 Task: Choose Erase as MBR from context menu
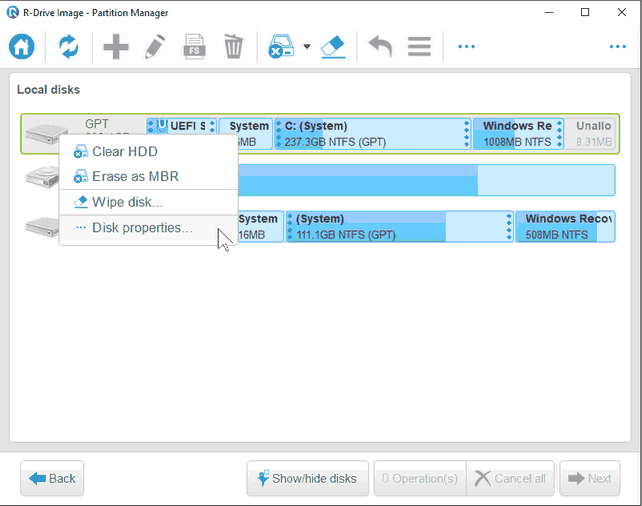[x=149, y=176]
